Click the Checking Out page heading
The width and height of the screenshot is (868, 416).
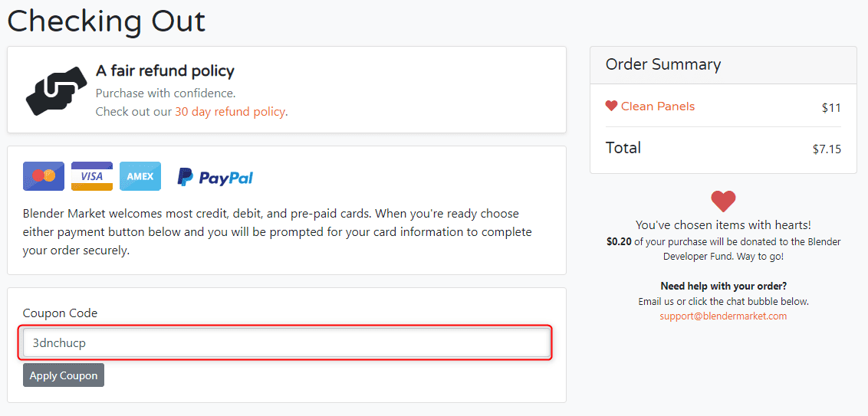(107, 21)
